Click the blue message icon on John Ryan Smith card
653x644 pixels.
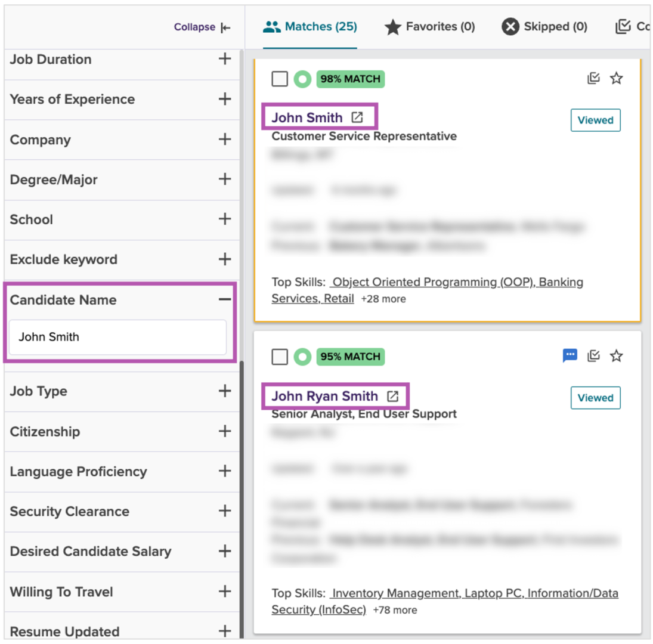[570, 356]
